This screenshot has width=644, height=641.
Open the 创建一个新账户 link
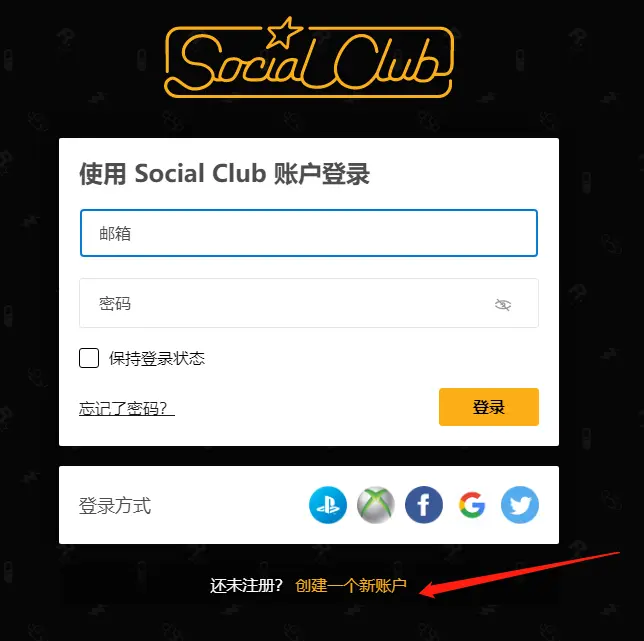(x=351, y=585)
